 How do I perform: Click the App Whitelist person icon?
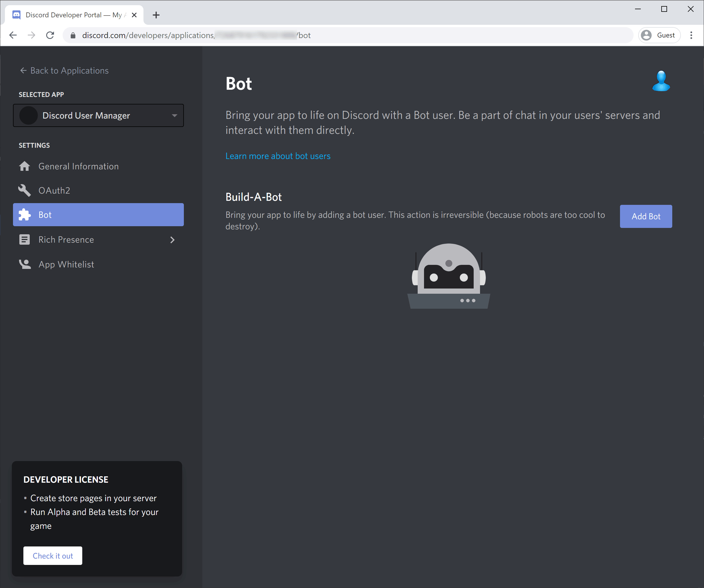point(25,264)
